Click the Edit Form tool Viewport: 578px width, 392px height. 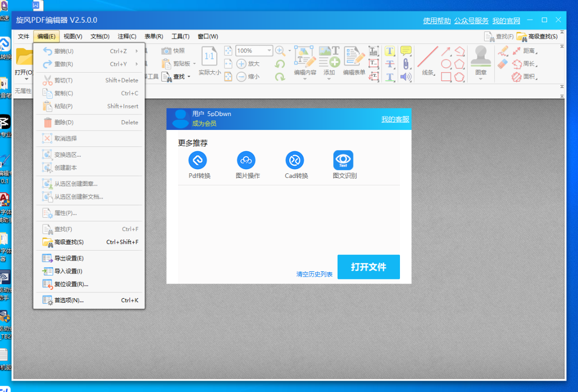pyautogui.click(x=354, y=61)
